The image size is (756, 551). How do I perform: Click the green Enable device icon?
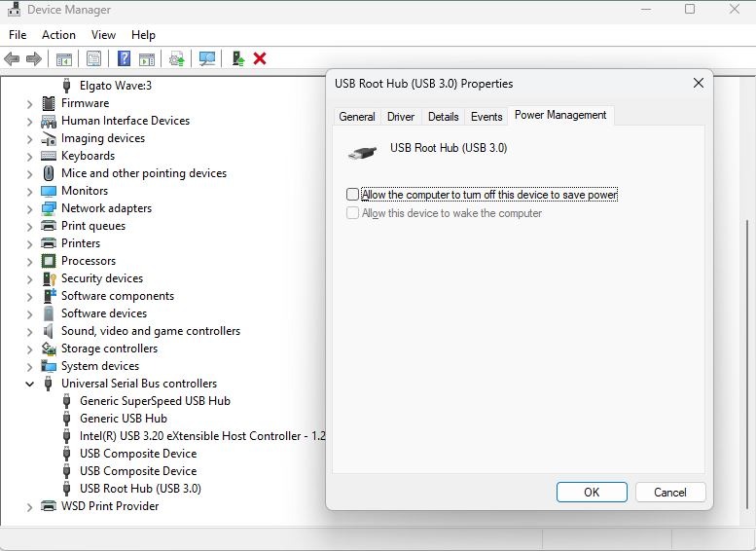click(x=237, y=58)
